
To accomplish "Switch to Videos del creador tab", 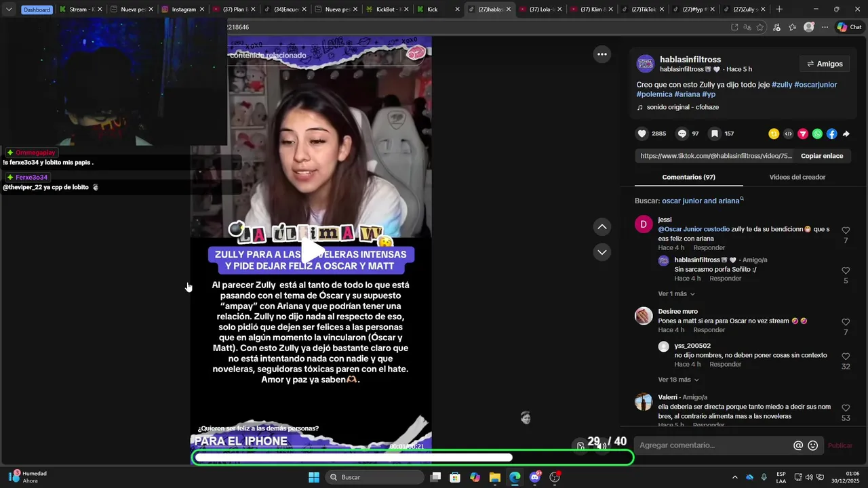I will (797, 177).
